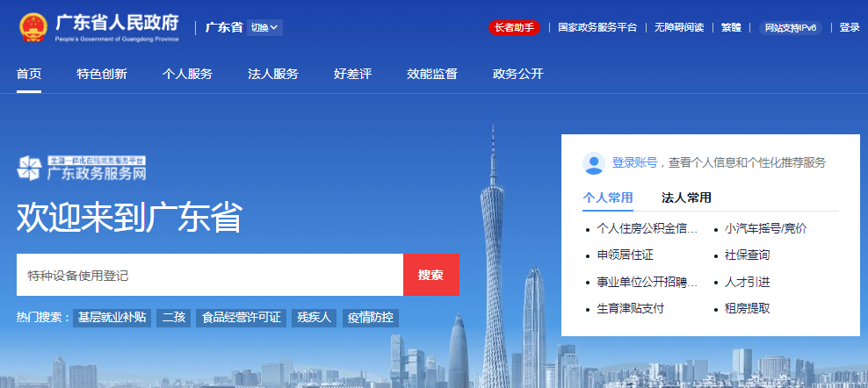Enable 无障碍阅读 accessibility reading mode
This screenshot has width=868, height=388.
click(x=679, y=28)
